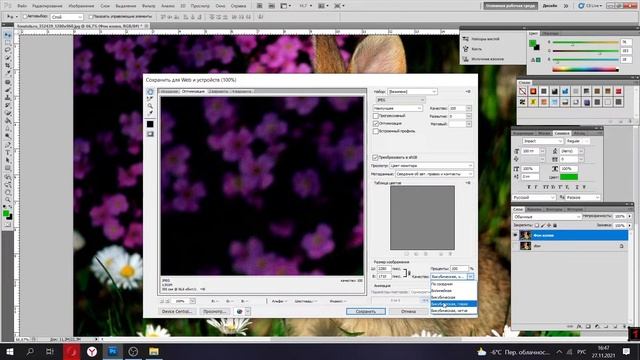Click the Device Central button
Image resolution: width=640 pixels, height=360 pixels.
tap(177, 311)
